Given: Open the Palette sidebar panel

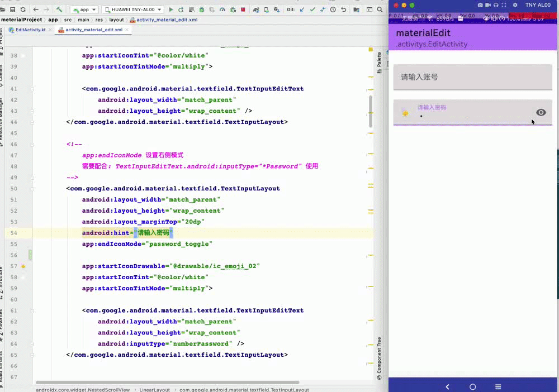Looking at the screenshot, I should pyautogui.click(x=380, y=61).
